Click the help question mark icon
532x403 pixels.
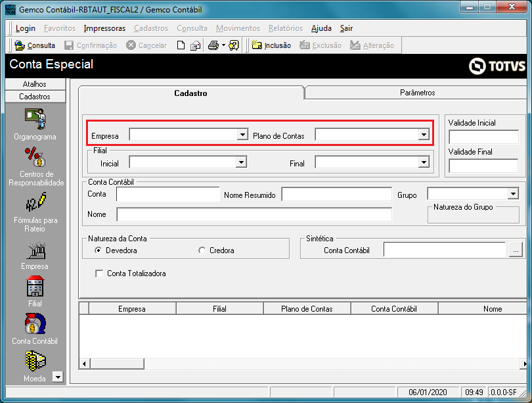(x=234, y=45)
